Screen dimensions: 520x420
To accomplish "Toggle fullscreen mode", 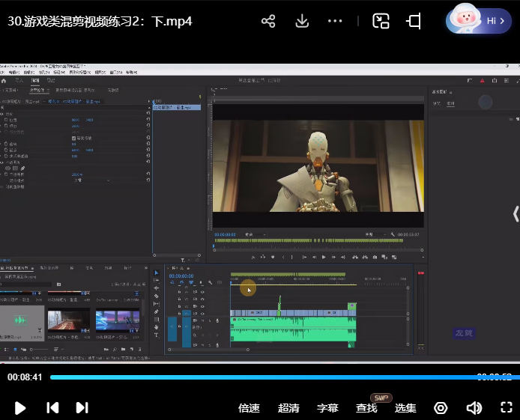I will tap(506, 408).
